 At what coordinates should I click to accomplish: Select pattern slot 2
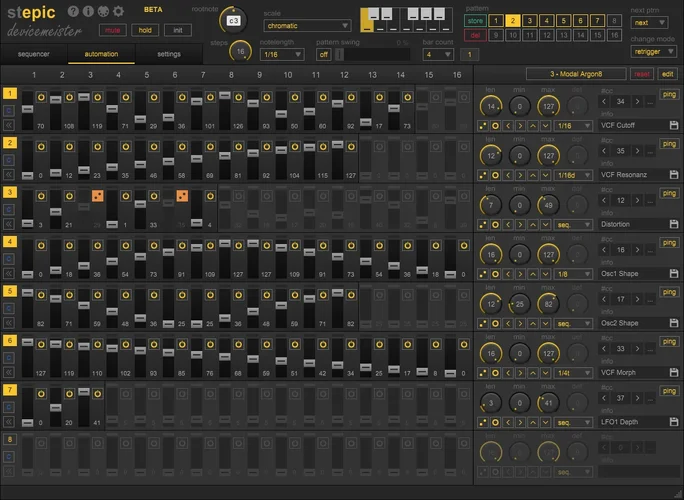[x=513, y=21]
